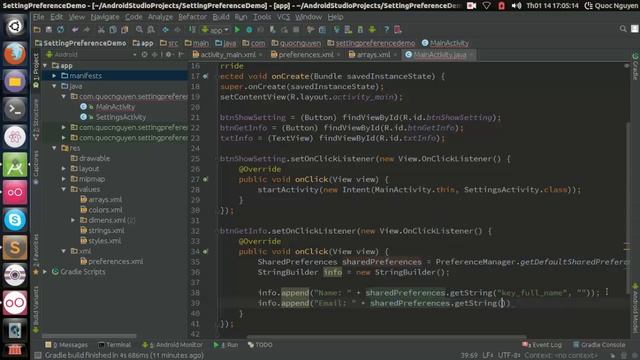Expand the layout folder
The width and height of the screenshot is (640, 360).
point(64,169)
